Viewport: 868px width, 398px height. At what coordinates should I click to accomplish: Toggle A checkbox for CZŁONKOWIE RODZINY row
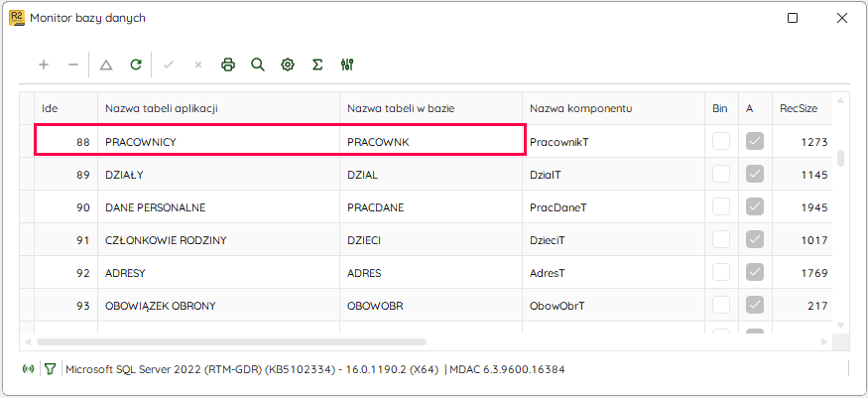(x=755, y=239)
